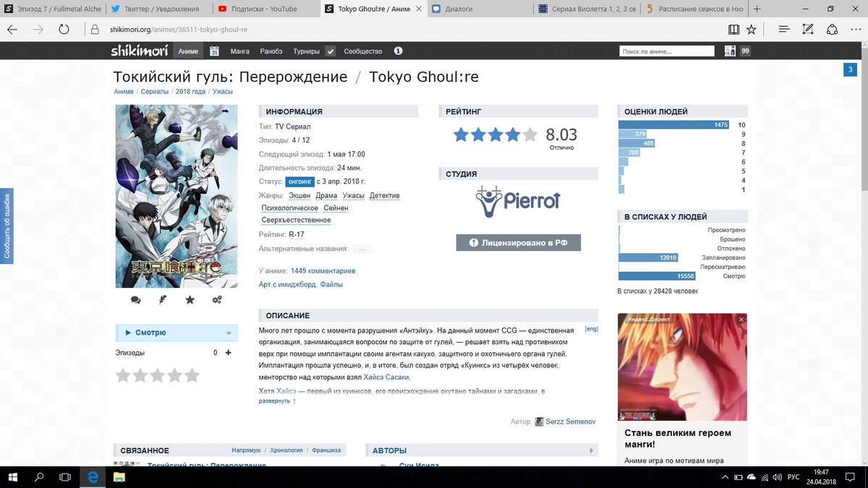Click Edge icon on taskbar

93,477
